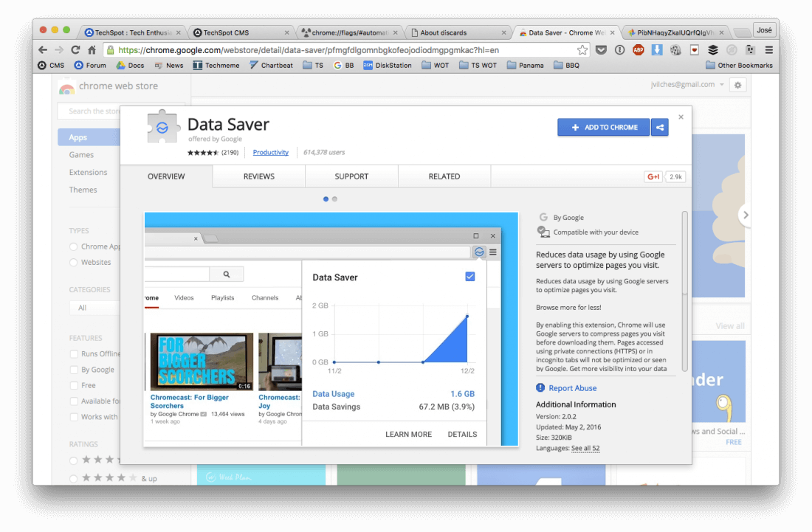Select the four stars & up rating
The height and width of the screenshot is (532, 812).
(x=74, y=479)
